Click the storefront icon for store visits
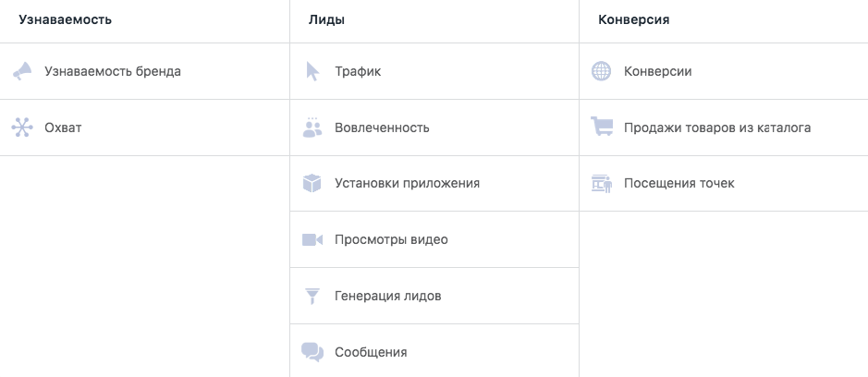Screen dimensions: 868x377 pyautogui.click(x=602, y=183)
